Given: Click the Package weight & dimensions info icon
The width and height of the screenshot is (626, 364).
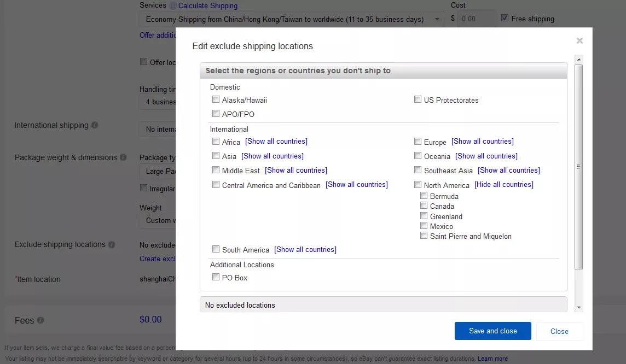Looking at the screenshot, I should coord(123,157).
